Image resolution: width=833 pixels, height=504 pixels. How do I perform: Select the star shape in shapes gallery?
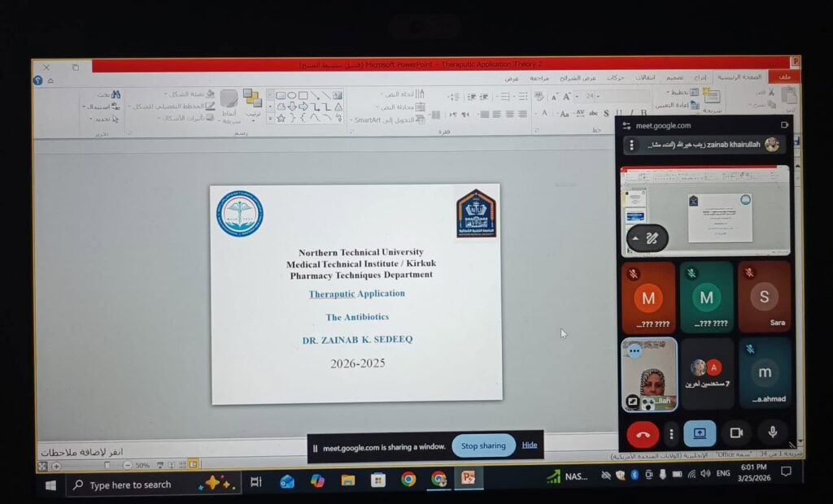pos(281,118)
